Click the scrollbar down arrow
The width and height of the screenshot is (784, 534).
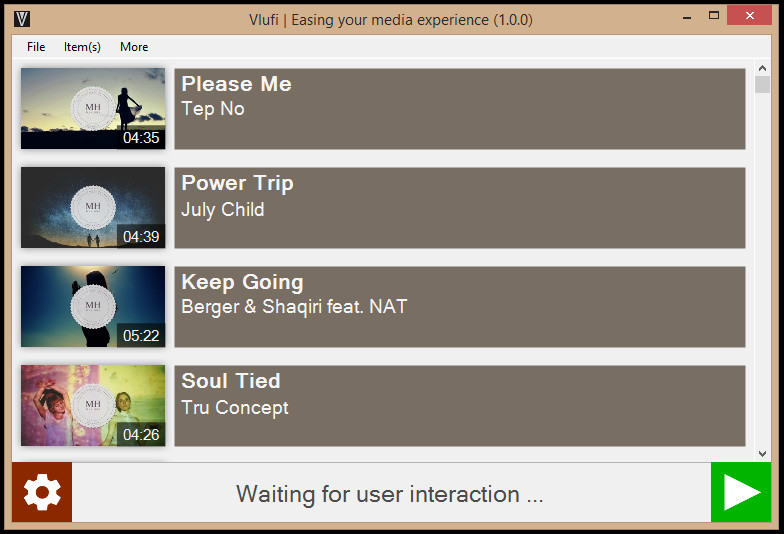[x=762, y=454]
